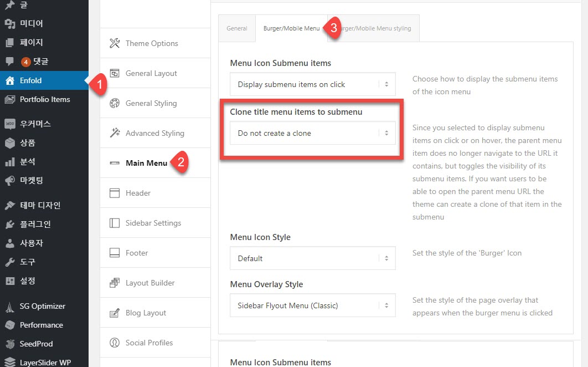Click the media icon beside 미디어
This screenshot has width=588, height=367.
tap(10, 24)
